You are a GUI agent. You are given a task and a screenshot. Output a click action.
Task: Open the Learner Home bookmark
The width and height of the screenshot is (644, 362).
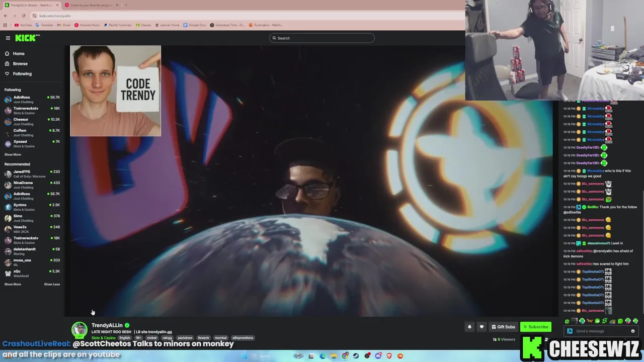tap(168, 25)
